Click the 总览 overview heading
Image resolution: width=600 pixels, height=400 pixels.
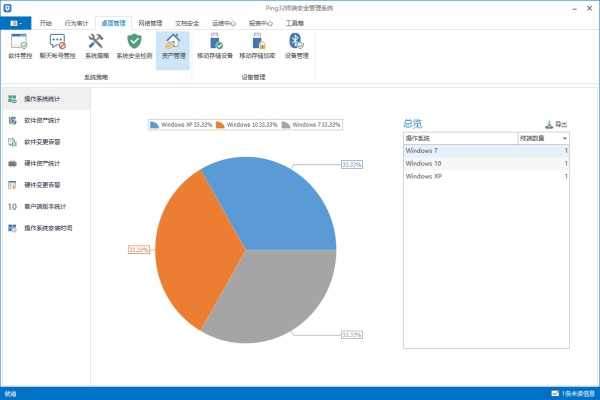click(x=412, y=124)
